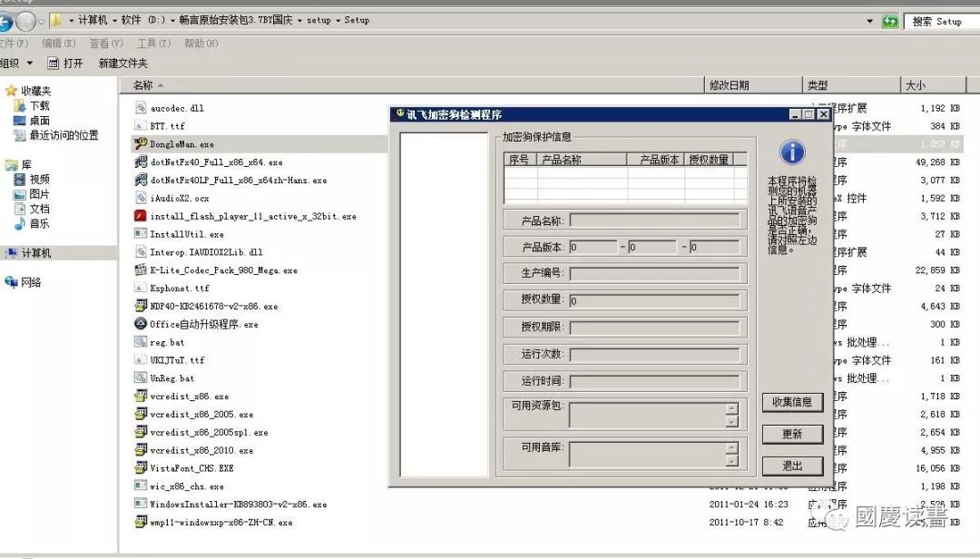Click the 搜索 Setup search box

coord(943,21)
